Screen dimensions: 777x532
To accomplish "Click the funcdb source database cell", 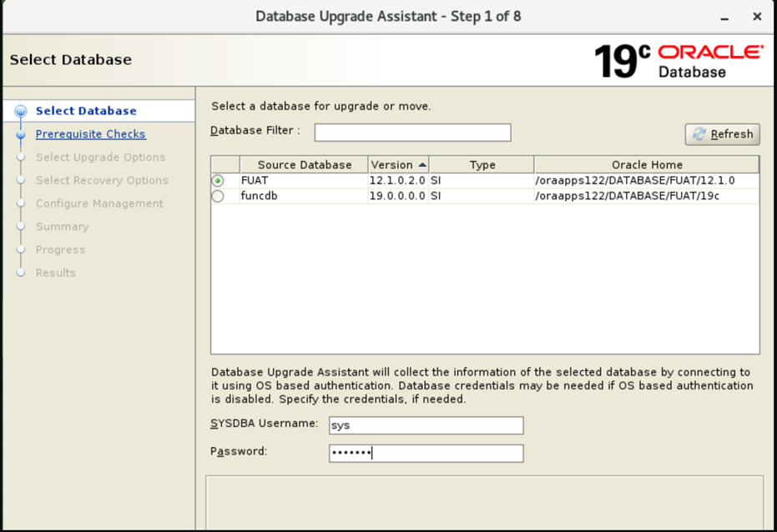I will [304, 196].
